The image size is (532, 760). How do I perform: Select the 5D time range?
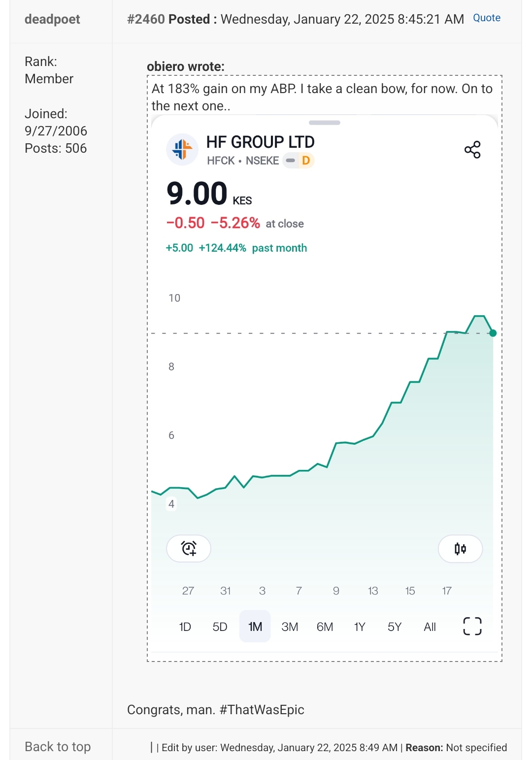click(220, 627)
